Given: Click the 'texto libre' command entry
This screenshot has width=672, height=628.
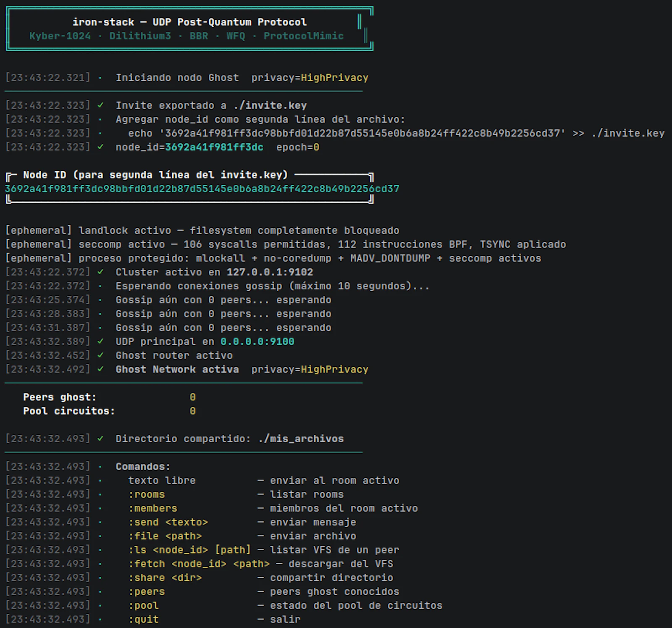Looking at the screenshot, I should click(x=162, y=481).
